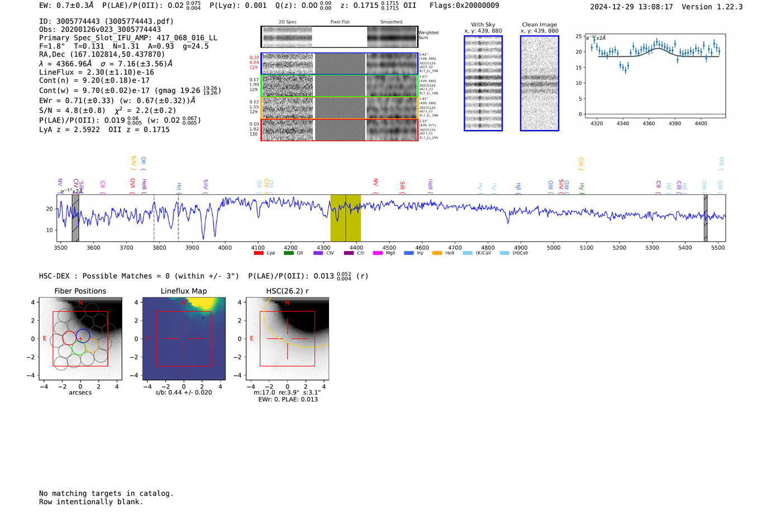Viewport: 782px width, 532px height.
Task: Select the green-bordered 2D fiber spectrum row
Action: pyautogui.click(x=339, y=85)
